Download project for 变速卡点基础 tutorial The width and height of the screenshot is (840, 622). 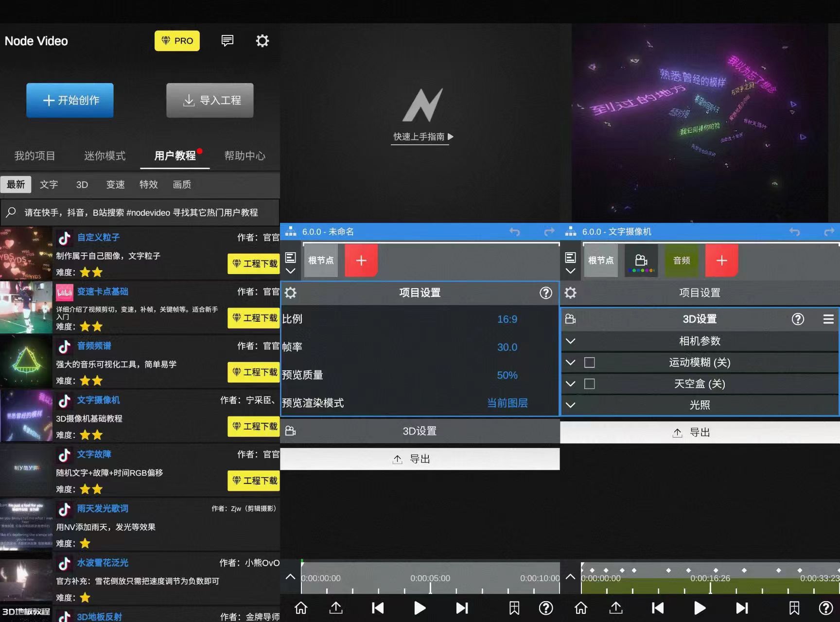coord(254,318)
